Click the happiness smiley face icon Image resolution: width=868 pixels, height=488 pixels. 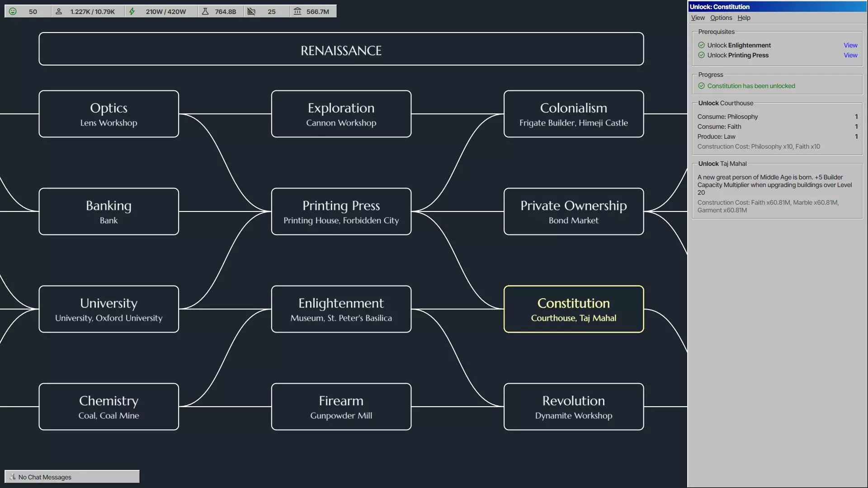[13, 11]
